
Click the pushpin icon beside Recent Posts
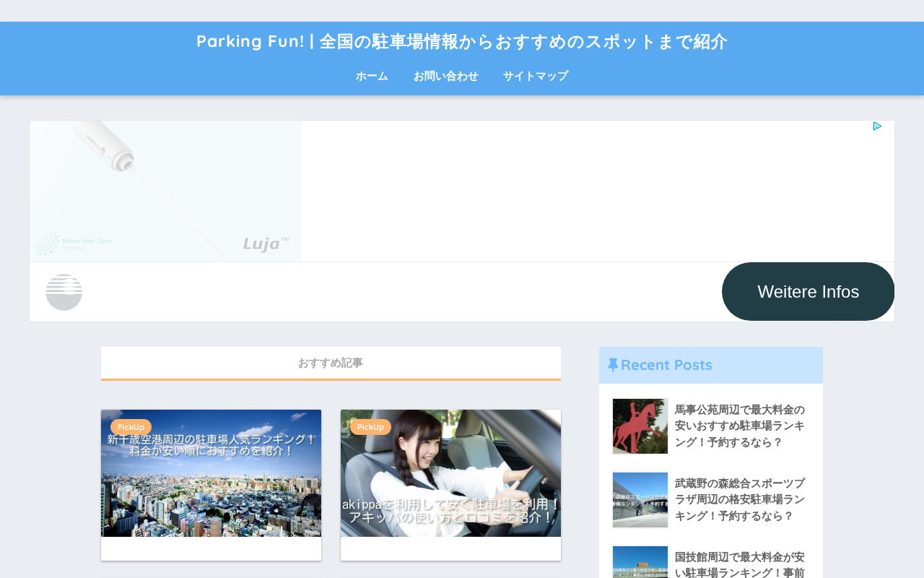click(x=613, y=365)
